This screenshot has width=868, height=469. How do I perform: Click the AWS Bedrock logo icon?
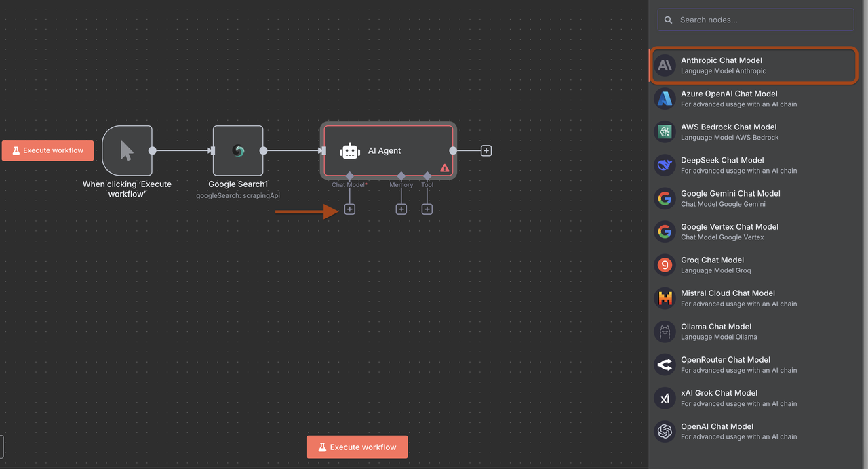point(665,131)
